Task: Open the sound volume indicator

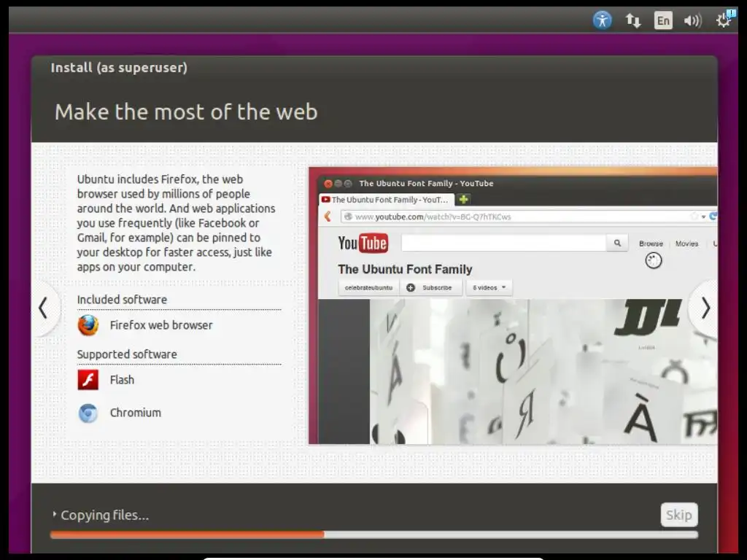Action: tap(693, 20)
